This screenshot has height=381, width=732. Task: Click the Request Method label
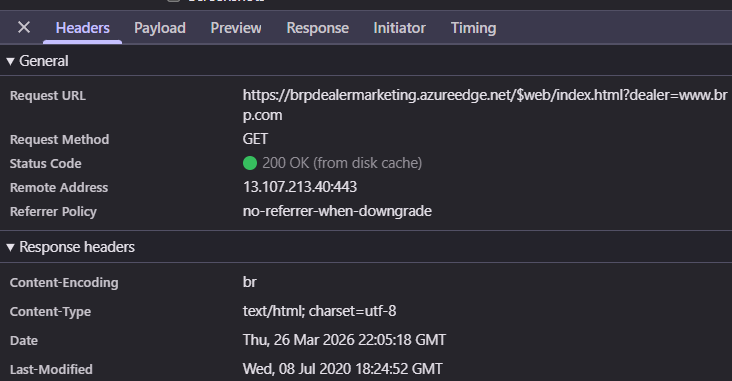59,140
